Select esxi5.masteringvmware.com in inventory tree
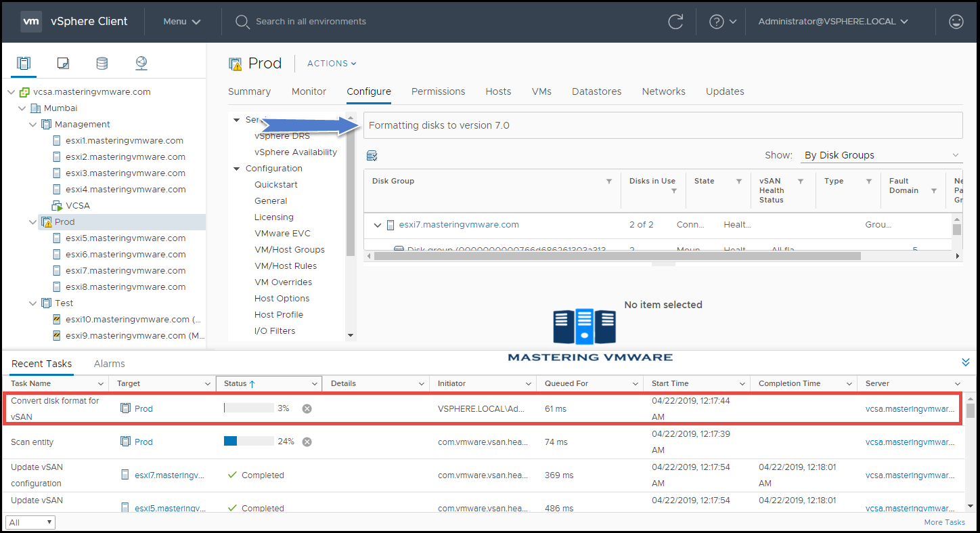This screenshot has width=980, height=533. [x=126, y=238]
